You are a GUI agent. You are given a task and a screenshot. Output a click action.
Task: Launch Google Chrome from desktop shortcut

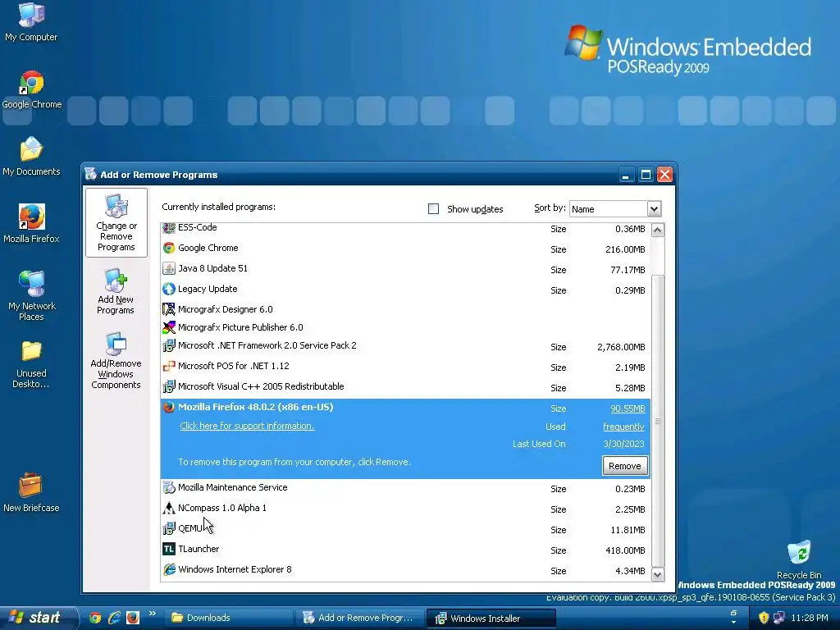(32, 90)
